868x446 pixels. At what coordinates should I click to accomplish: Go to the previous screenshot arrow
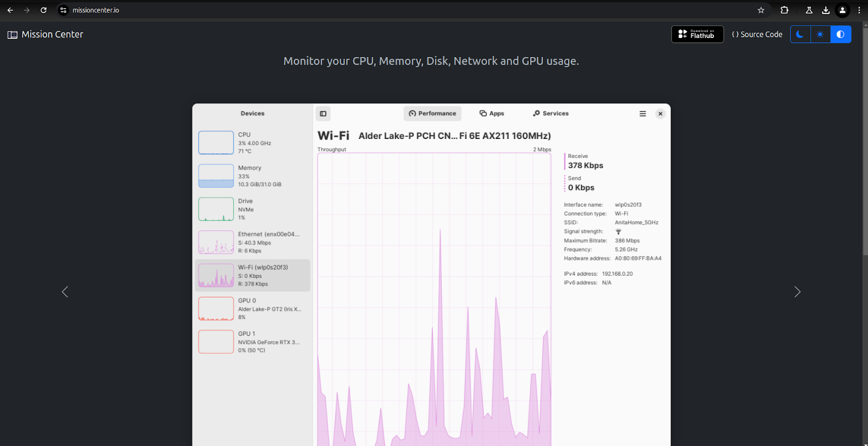point(65,292)
